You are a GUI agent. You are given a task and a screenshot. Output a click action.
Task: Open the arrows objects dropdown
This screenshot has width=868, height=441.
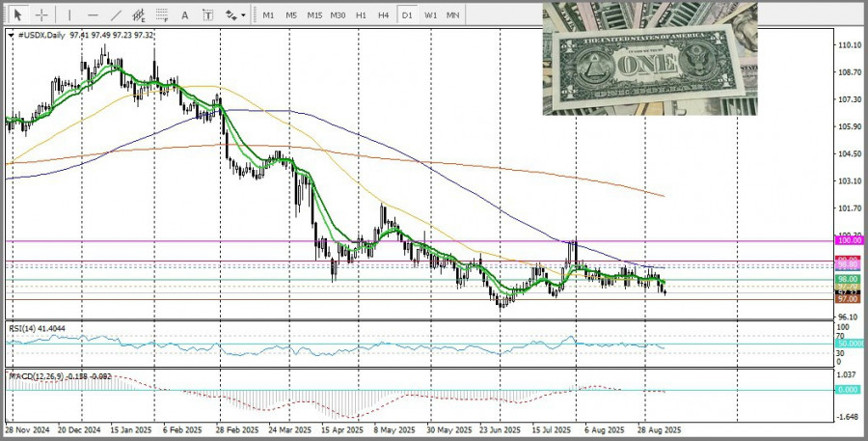pos(234,15)
